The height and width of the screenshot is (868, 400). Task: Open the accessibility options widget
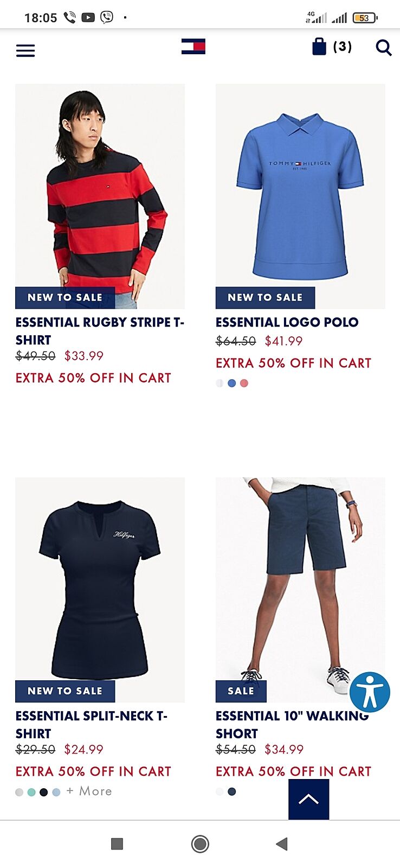pos(370,692)
